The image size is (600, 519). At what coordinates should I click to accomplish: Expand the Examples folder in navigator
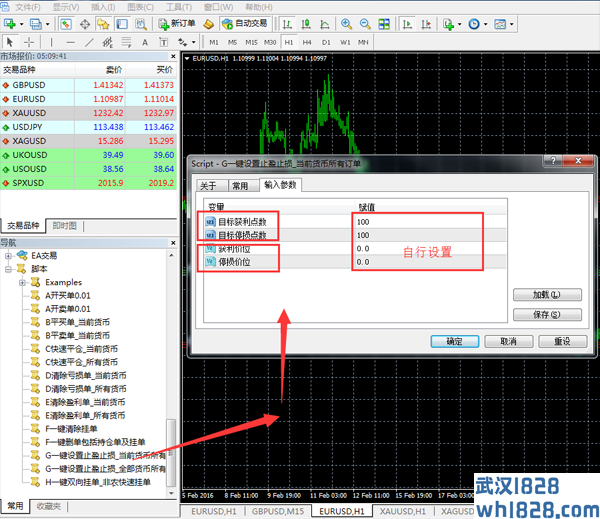click(x=22, y=282)
